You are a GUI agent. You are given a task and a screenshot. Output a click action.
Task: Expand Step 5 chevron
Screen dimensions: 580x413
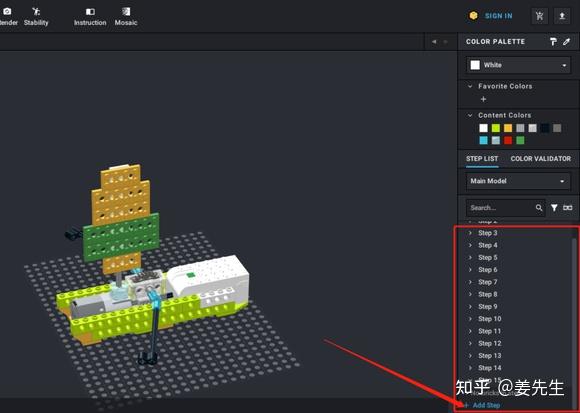[x=470, y=257]
